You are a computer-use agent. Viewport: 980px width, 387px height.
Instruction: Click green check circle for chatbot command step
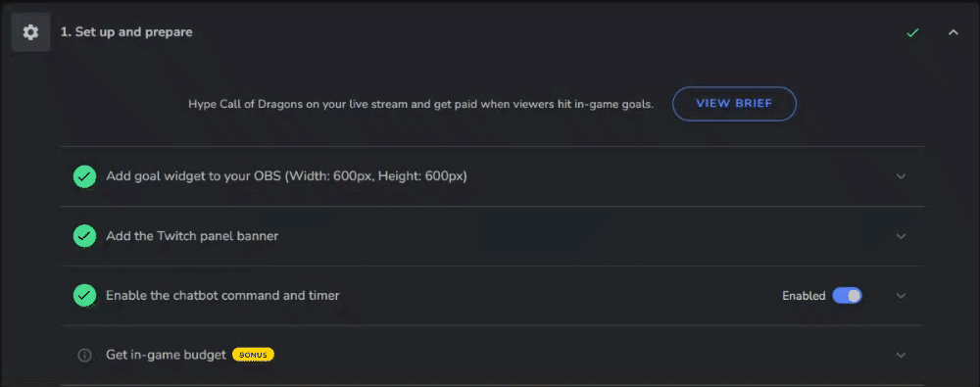click(x=84, y=295)
